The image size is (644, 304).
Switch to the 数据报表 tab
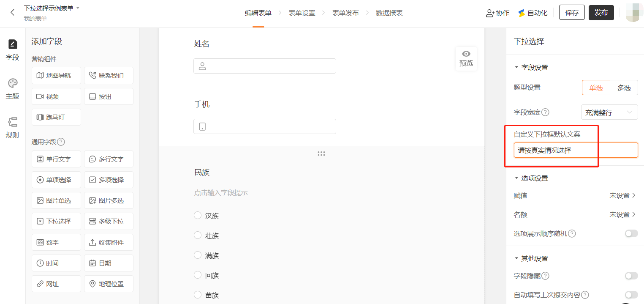pyautogui.click(x=389, y=13)
